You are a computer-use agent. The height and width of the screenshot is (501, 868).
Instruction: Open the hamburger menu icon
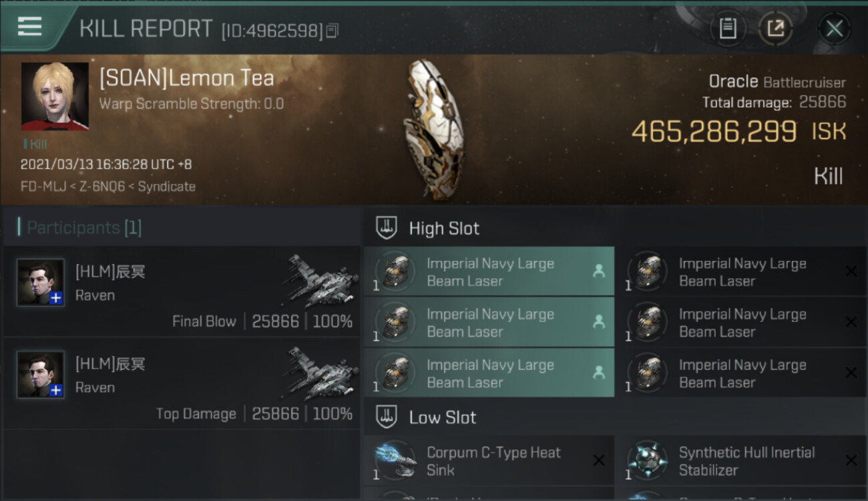tap(29, 27)
